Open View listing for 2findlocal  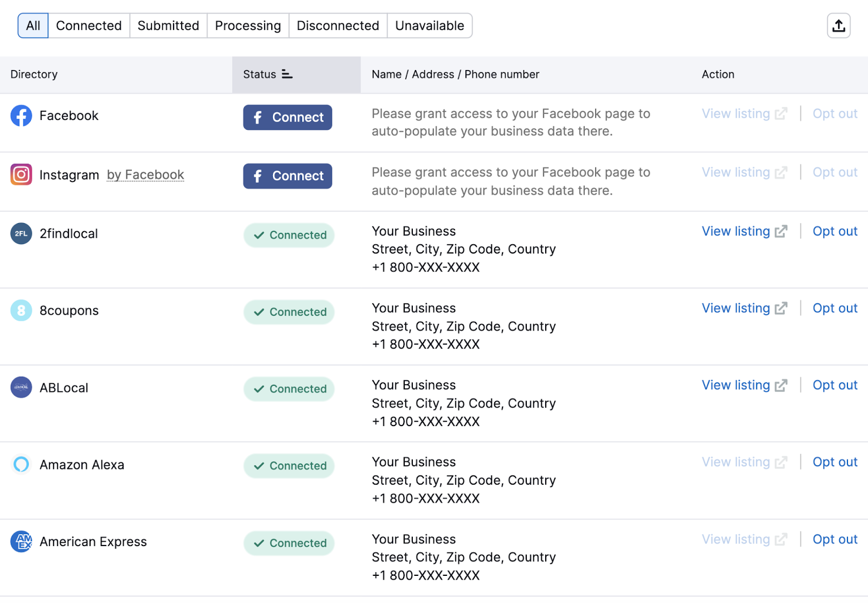click(x=744, y=231)
